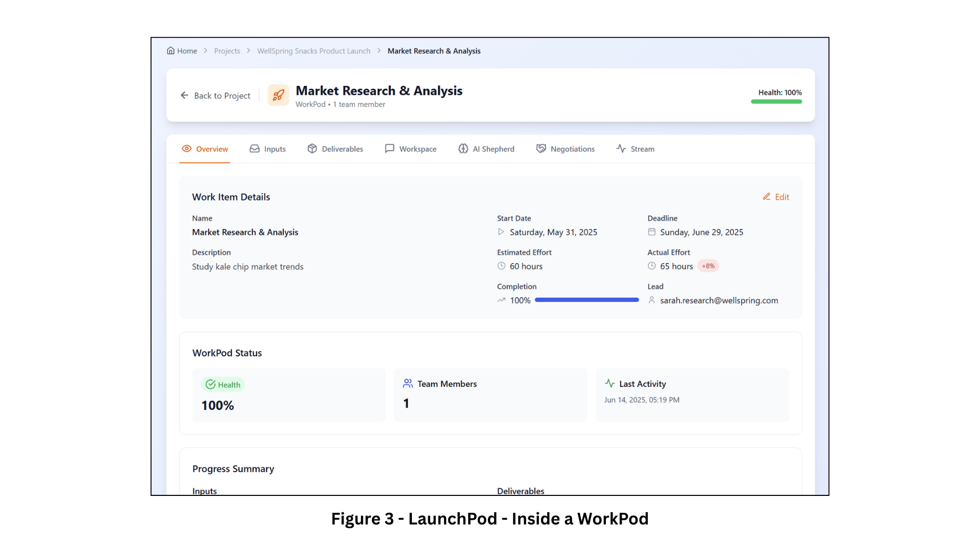
Task: Click the rocket WorkPod icon
Action: (x=278, y=95)
